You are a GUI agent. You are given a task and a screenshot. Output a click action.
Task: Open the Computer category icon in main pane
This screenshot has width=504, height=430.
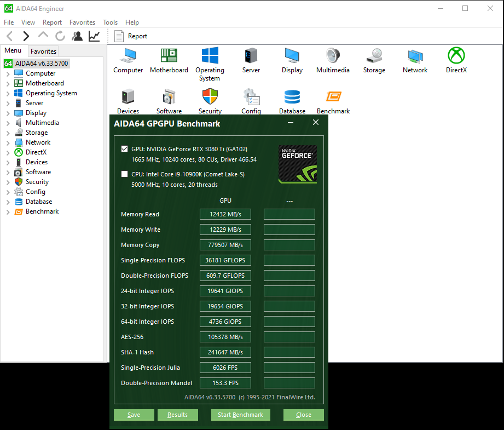128,55
